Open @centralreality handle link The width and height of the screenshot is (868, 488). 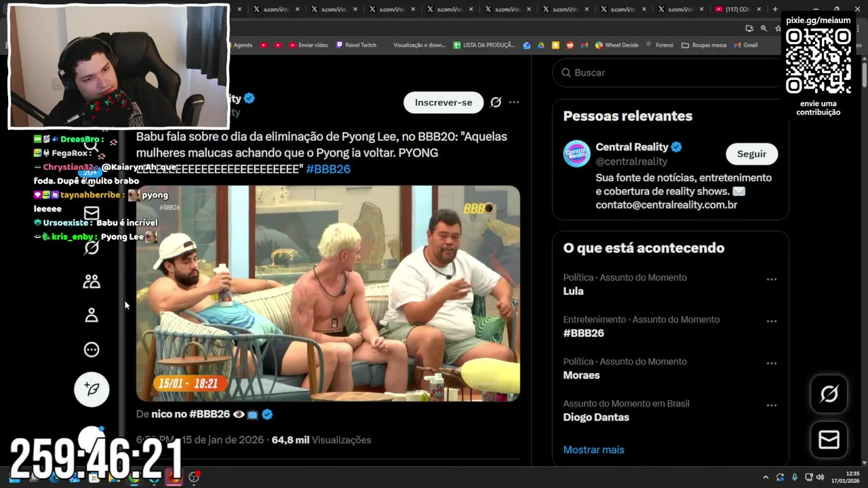pyautogui.click(x=631, y=161)
